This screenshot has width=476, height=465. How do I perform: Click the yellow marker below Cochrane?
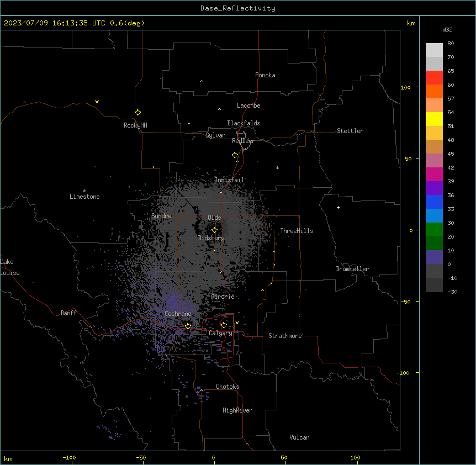188,326
